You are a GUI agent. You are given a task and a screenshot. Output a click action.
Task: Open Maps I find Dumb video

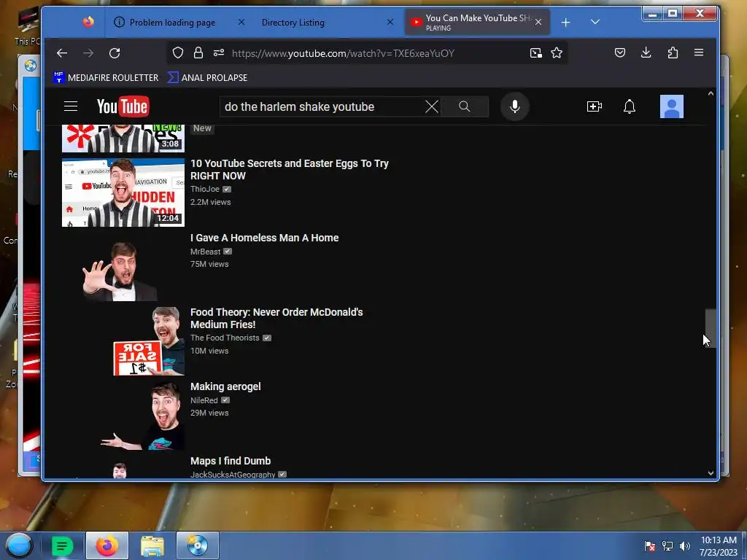click(x=231, y=461)
